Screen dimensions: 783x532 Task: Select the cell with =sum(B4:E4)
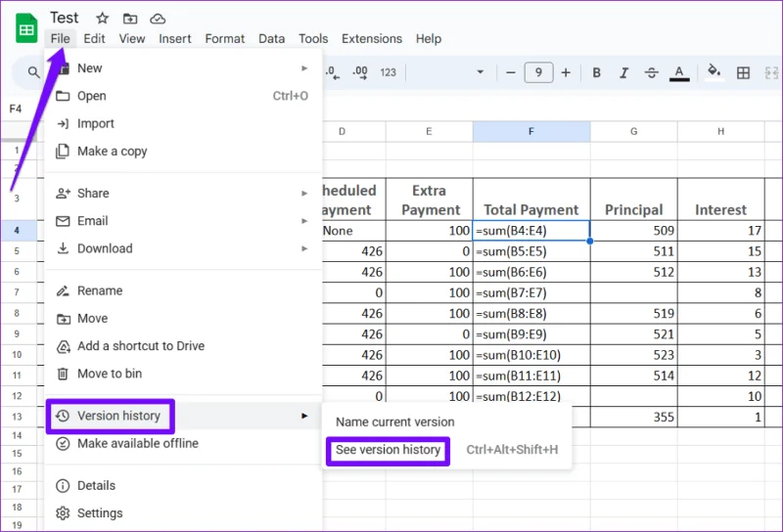click(531, 231)
